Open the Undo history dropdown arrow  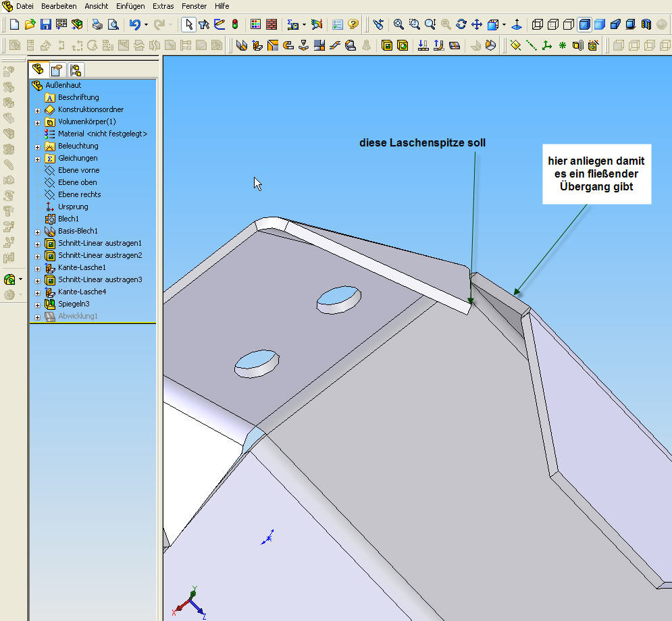(146, 25)
